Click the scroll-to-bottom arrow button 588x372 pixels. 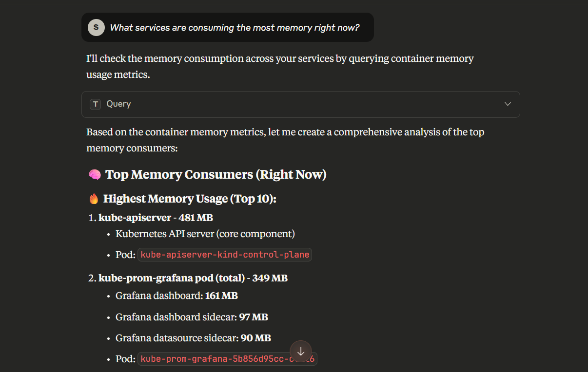pos(301,351)
